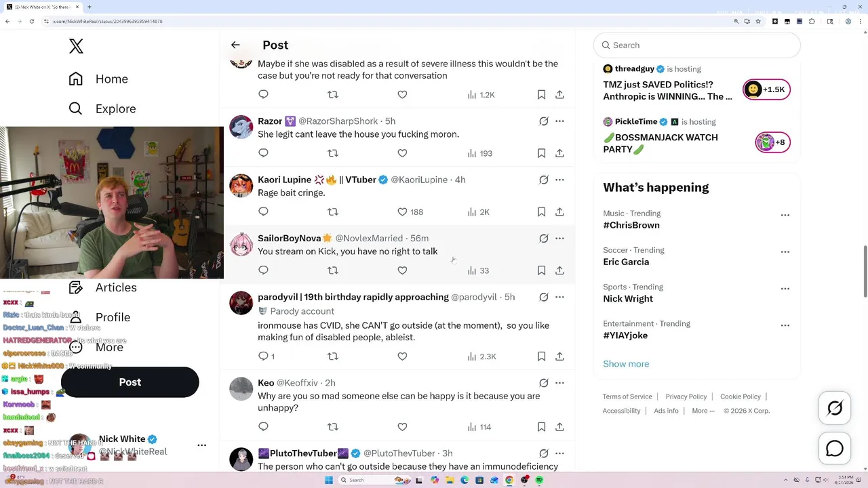Open Terms of Service link
This screenshot has height=488, width=868.
[627, 396]
